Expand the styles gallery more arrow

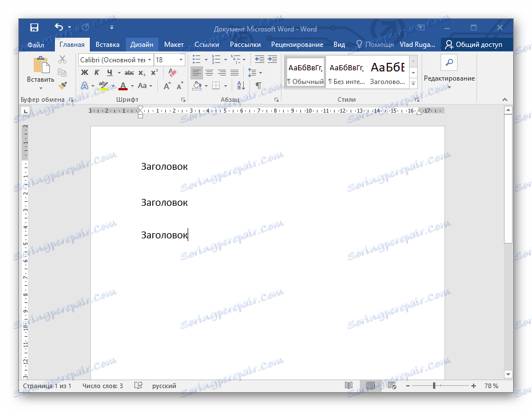click(x=413, y=83)
